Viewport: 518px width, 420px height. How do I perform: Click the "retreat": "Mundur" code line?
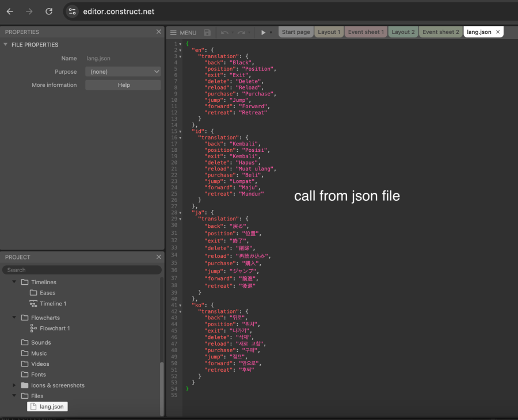234,194
